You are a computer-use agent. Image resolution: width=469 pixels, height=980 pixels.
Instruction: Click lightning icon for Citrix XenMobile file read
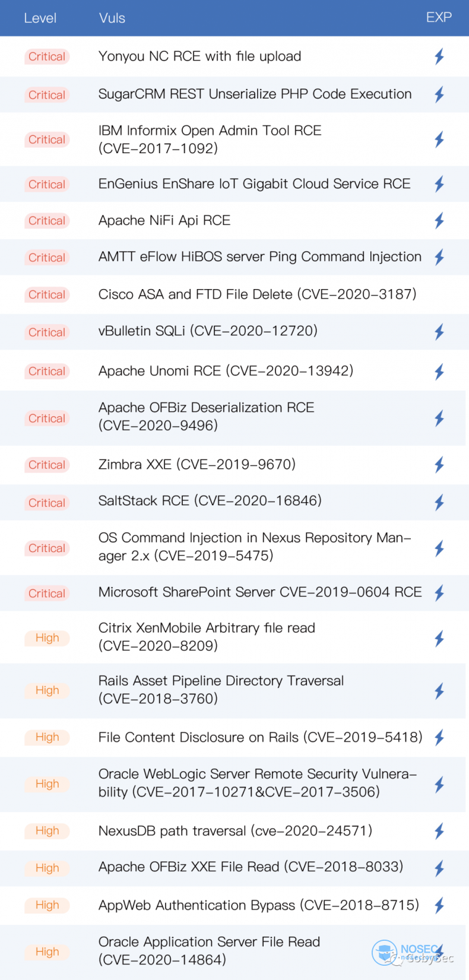pyautogui.click(x=439, y=639)
